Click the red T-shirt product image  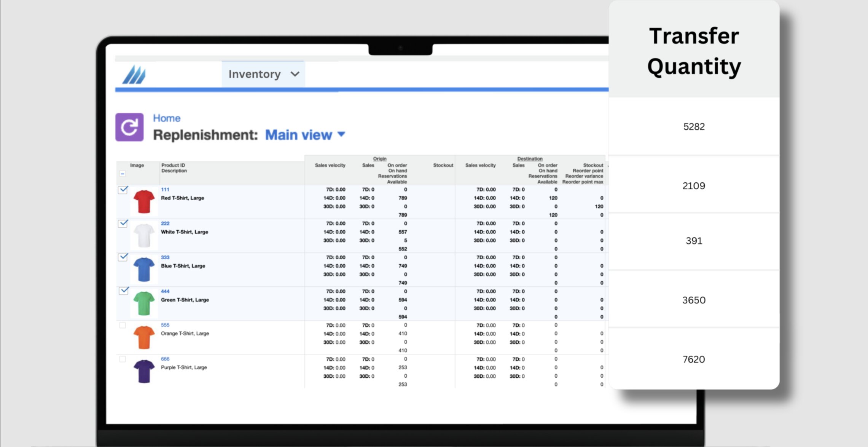(144, 201)
